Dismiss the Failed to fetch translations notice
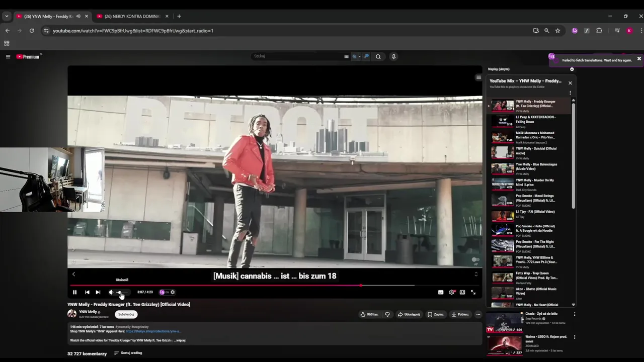644x362 pixels. coord(639,59)
